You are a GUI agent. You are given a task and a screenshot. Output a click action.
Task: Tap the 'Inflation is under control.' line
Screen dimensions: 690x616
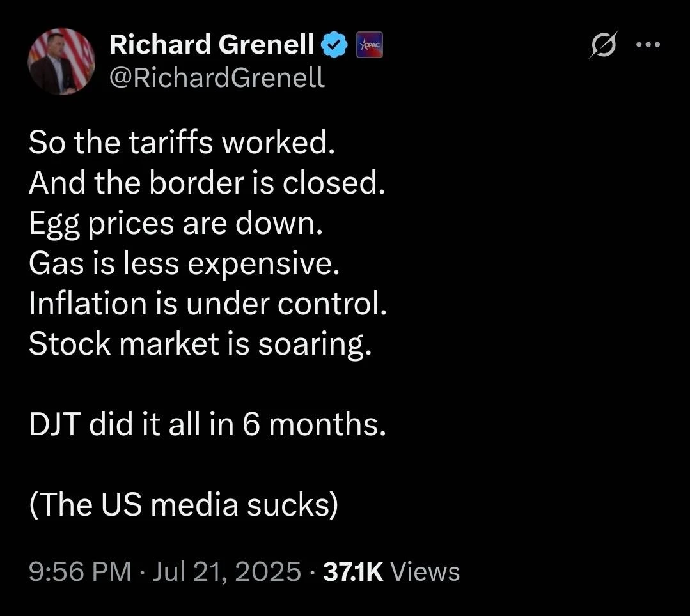[208, 304]
